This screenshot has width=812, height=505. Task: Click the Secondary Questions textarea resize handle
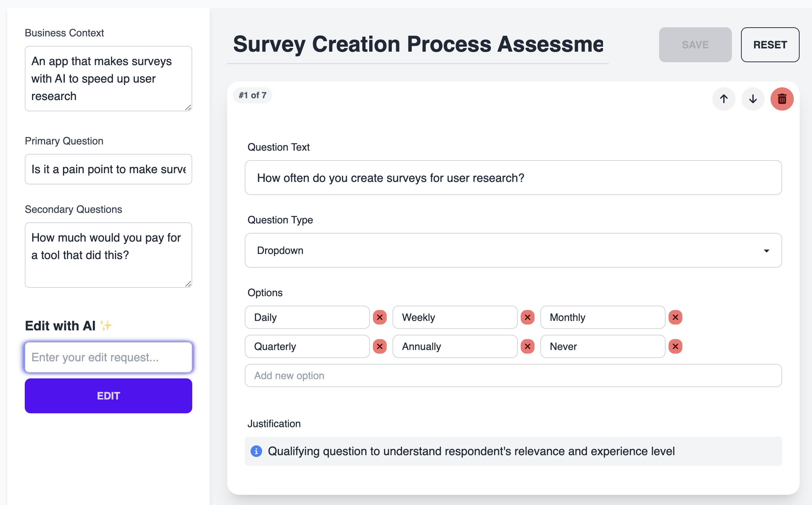(188, 284)
